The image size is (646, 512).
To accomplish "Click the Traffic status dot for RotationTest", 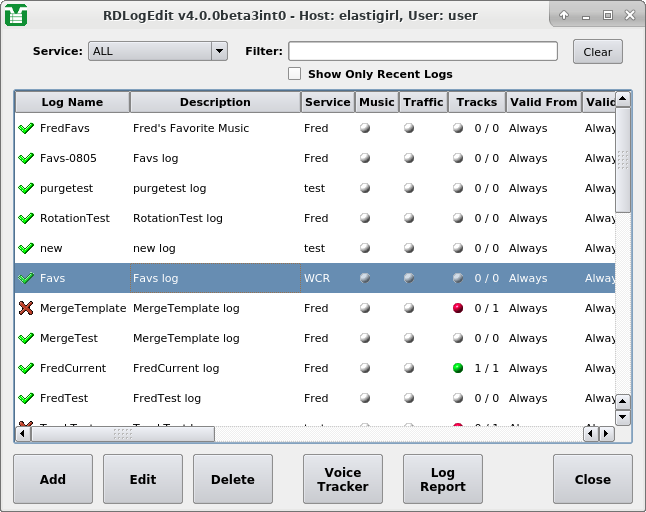I will [x=409, y=218].
